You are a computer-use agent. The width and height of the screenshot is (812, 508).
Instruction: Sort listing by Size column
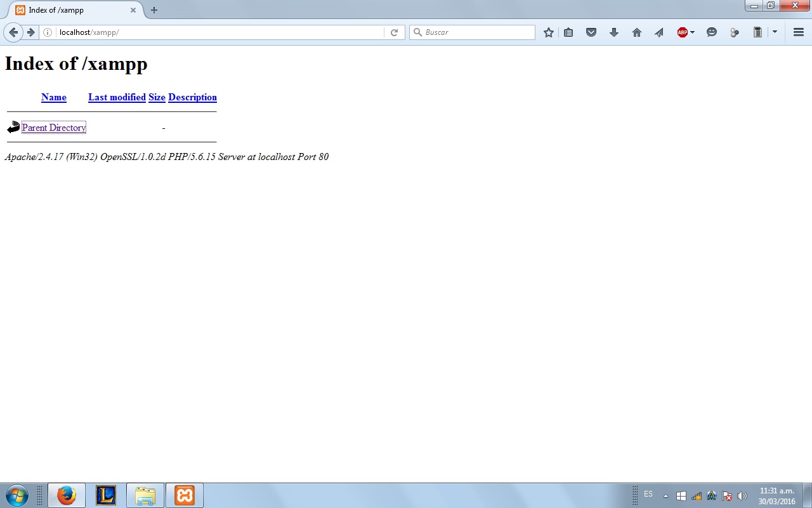[x=157, y=97]
